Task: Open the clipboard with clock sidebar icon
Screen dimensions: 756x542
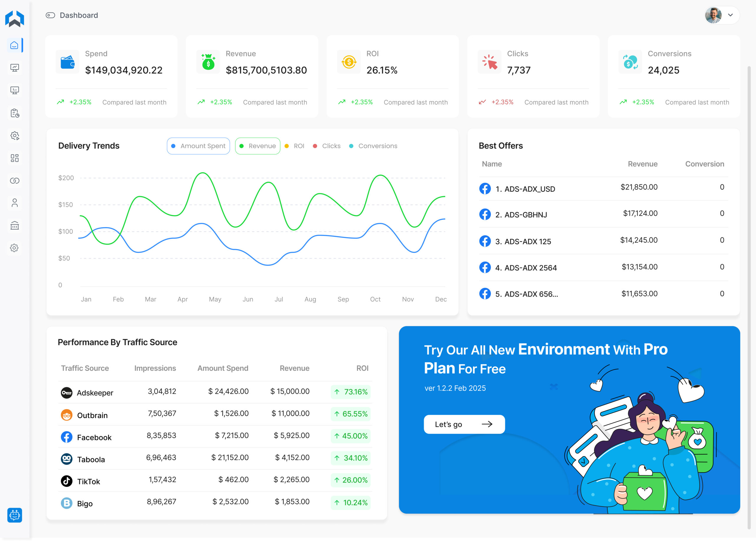Action: (x=14, y=113)
